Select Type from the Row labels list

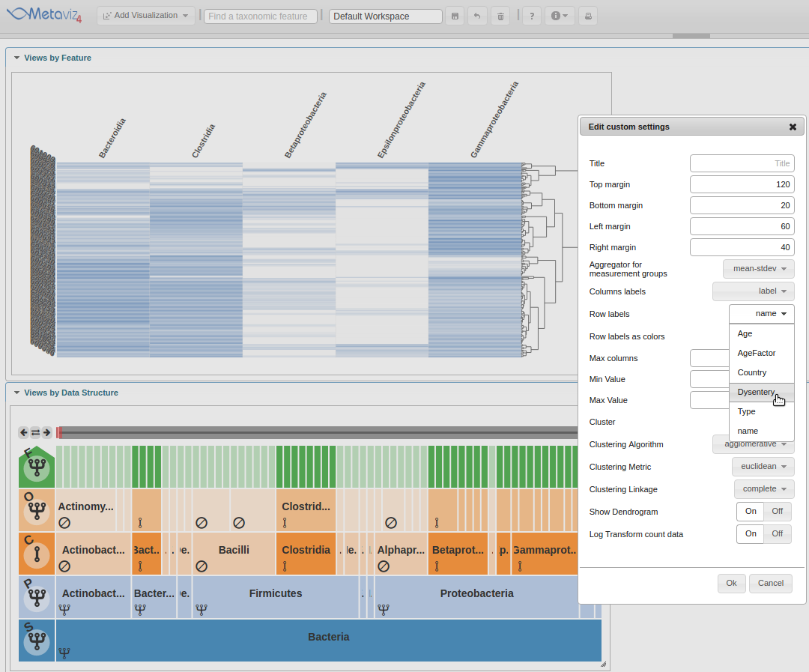[762, 411]
